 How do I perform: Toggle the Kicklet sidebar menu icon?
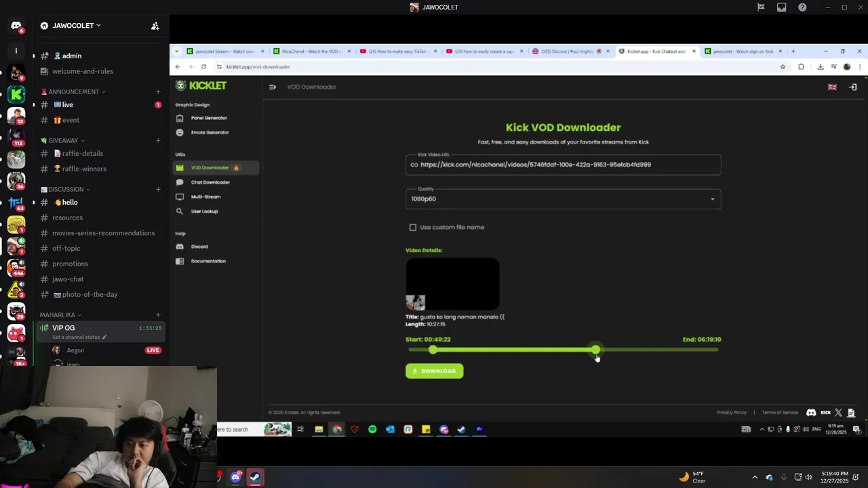273,87
